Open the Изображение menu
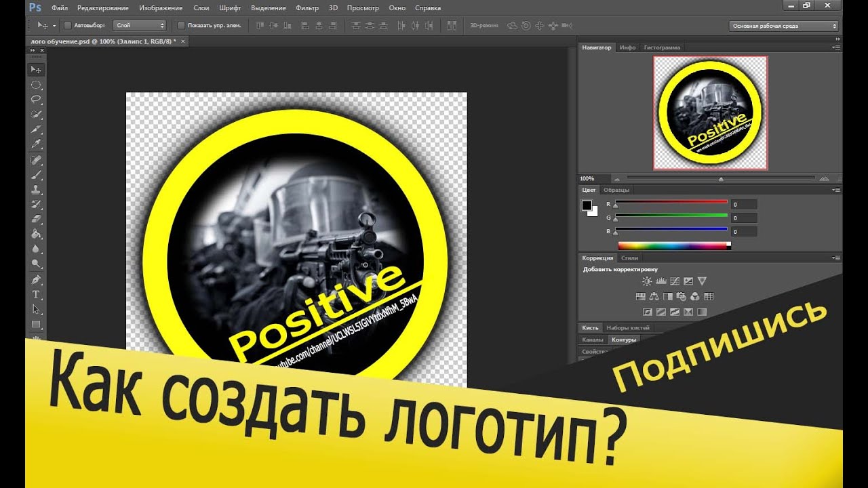The height and width of the screenshot is (488, 868). (161, 7)
